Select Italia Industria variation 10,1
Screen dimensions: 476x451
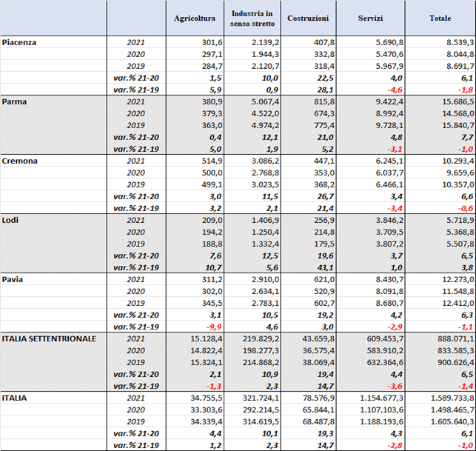pyautogui.click(x=270, y=433)
